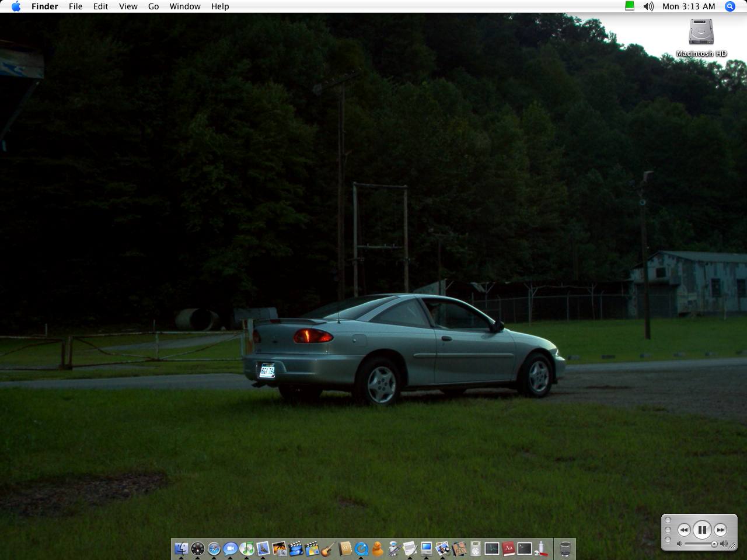Launch iChat from the Dock
Viewport: 747px width, 560px height.
pos(231,549)
